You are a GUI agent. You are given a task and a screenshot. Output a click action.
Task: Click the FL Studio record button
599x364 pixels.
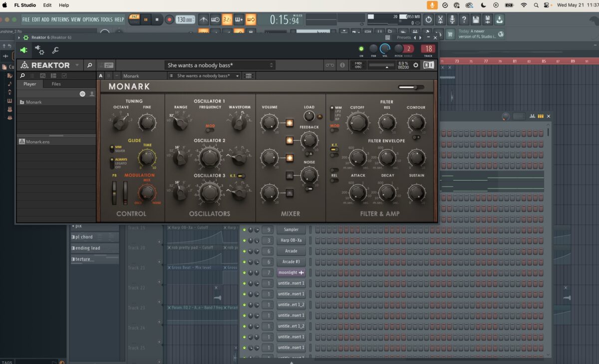(169, 20)
